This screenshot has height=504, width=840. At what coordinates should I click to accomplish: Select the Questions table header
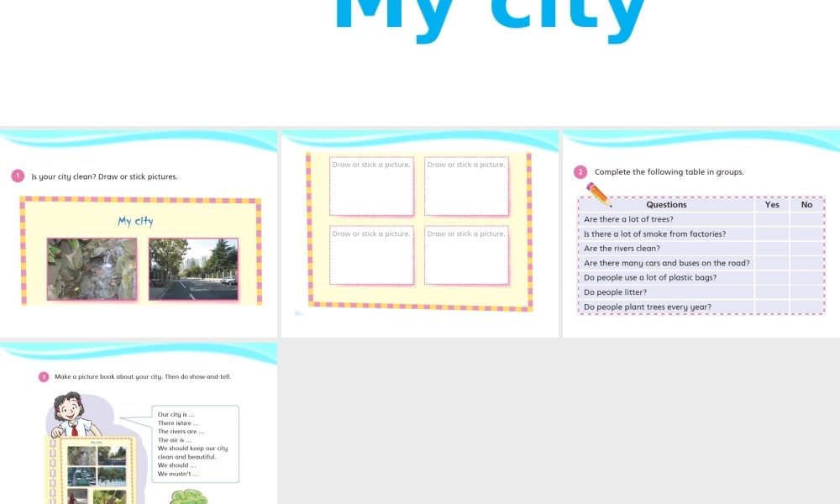(666, 204)
